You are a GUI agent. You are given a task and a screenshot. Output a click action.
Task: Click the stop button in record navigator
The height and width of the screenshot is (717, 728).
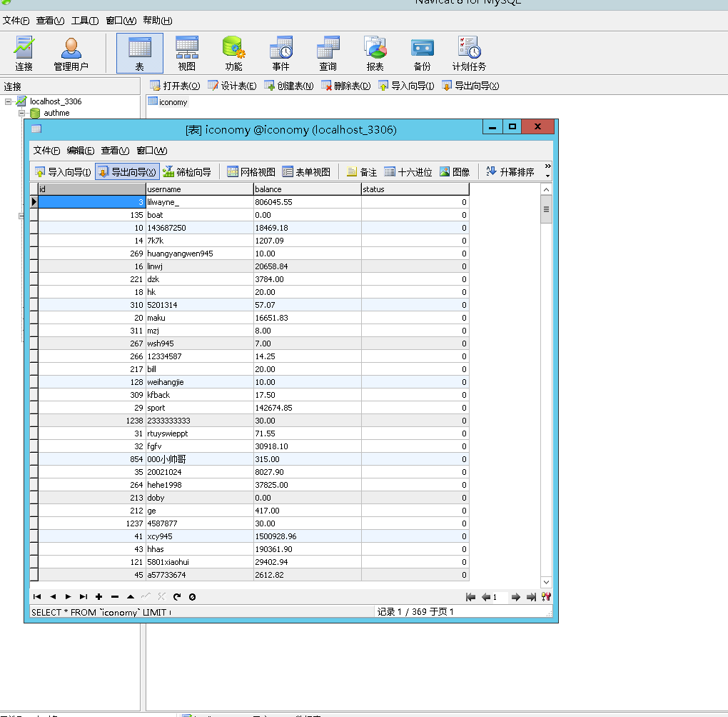coord(192,596)
